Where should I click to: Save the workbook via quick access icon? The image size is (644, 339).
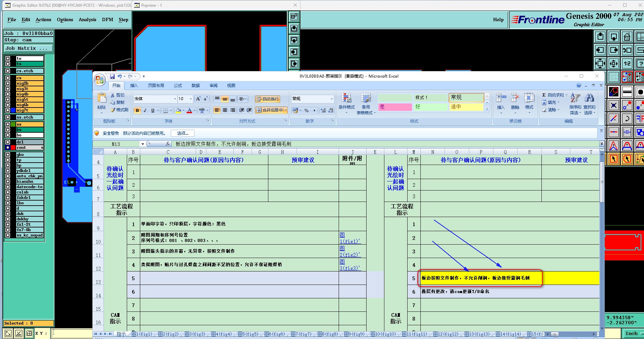click(x=112, y=77)
